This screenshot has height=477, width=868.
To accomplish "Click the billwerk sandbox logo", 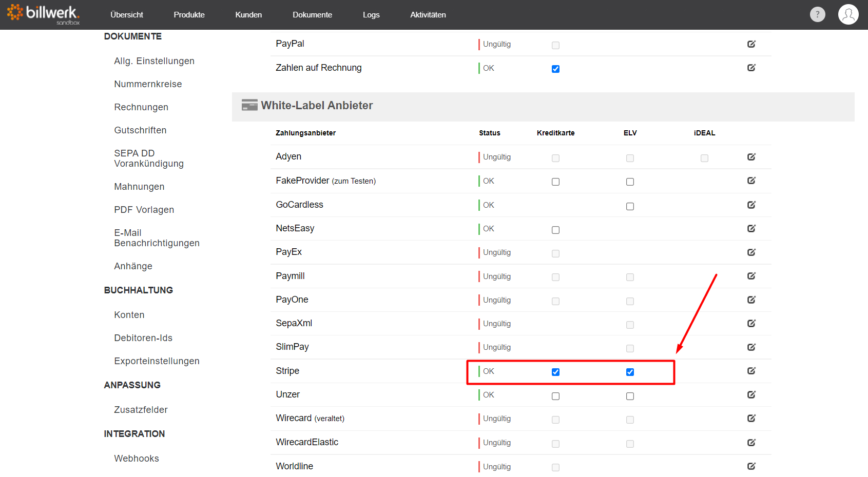I will pyautogui.click(x=44, y=14).
